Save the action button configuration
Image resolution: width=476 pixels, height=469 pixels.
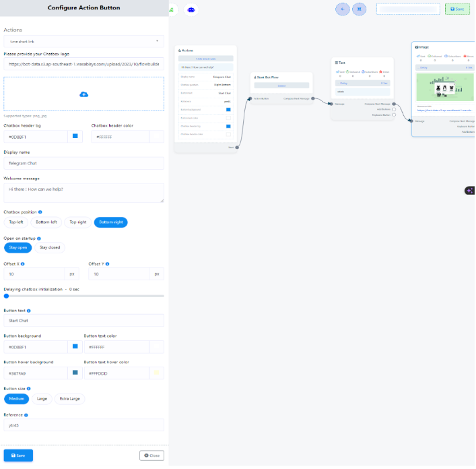tap(18, 456)
